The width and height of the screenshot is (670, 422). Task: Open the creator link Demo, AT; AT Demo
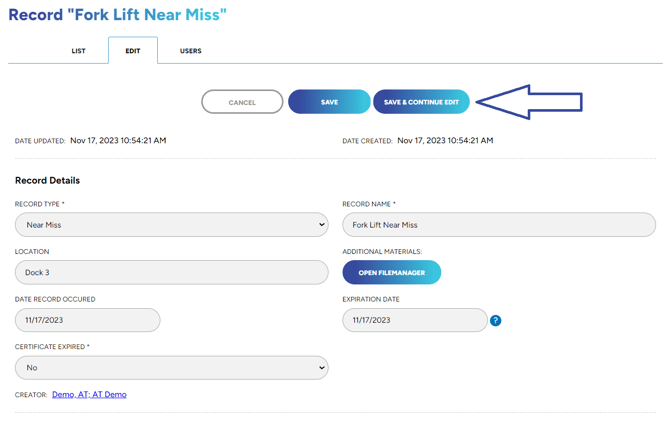pos(89,395)
